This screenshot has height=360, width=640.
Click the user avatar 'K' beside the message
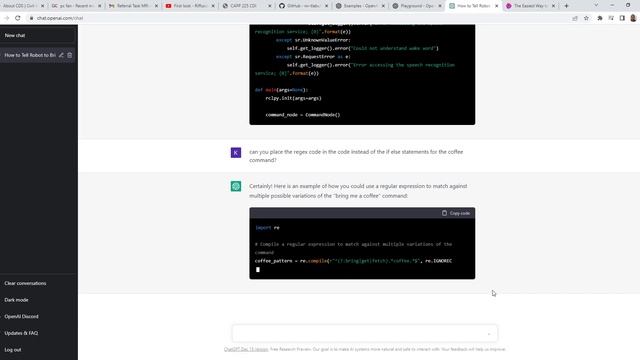236,153
